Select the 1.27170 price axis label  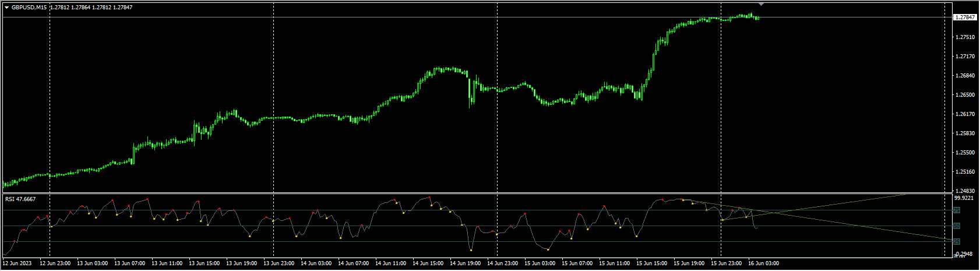point(965,57)
